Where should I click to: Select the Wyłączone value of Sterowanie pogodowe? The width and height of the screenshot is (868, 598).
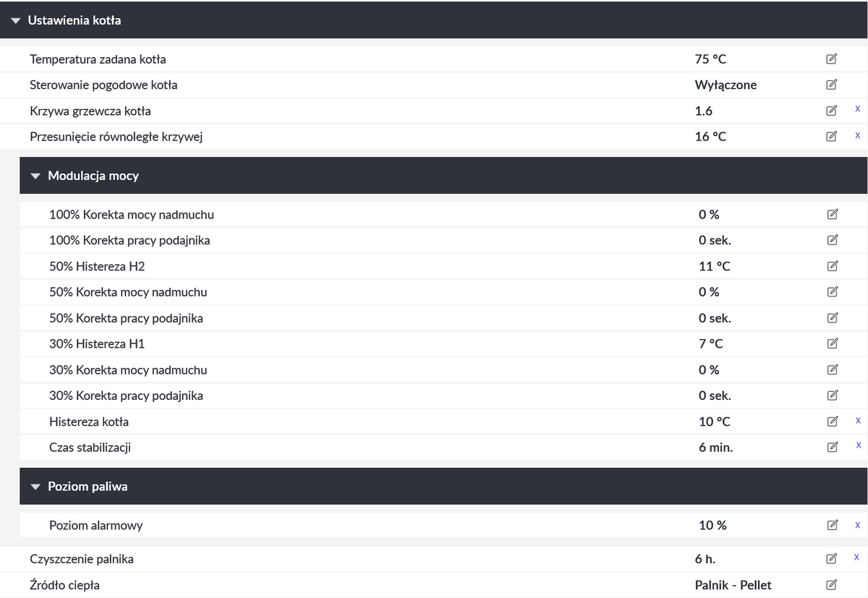tap(726, 85)
